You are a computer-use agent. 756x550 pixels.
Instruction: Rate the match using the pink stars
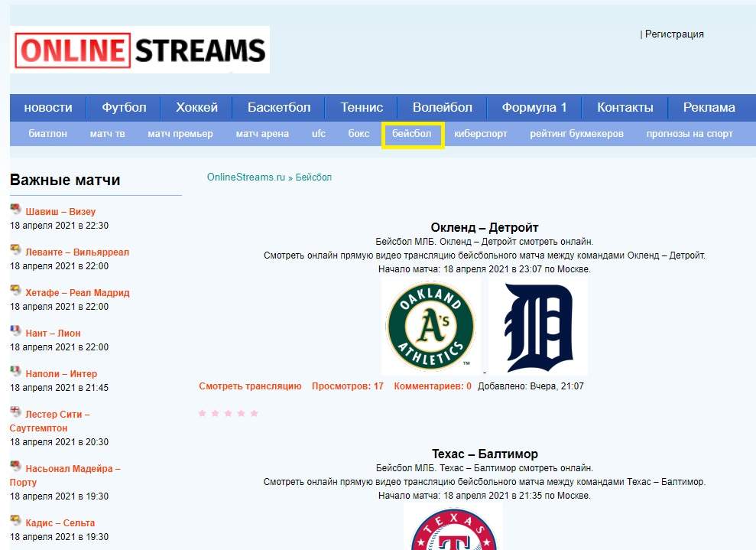point(228,413)
